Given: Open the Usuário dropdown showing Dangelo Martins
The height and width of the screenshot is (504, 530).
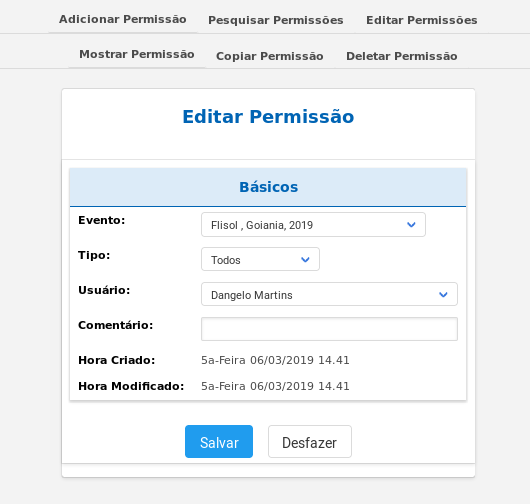Looking at the screenshot, I should (x=330, y=294).
